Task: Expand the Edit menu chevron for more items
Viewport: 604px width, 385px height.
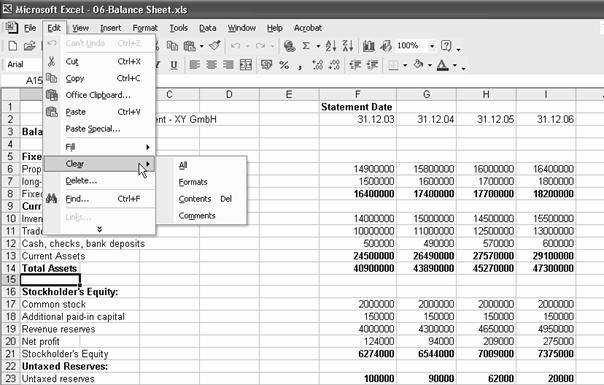Action: (99, 229)
